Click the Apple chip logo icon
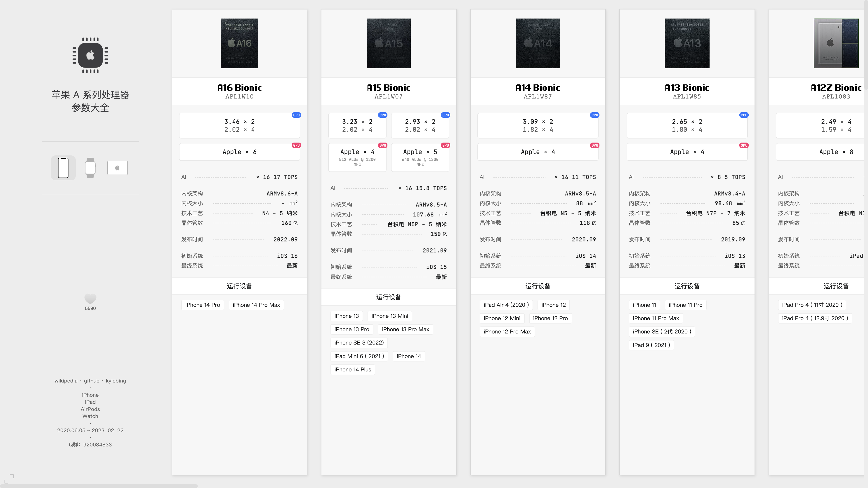Image resolution: width=868 pixels, height=488 pixels. pyautogui.click(x=90, y=55)
